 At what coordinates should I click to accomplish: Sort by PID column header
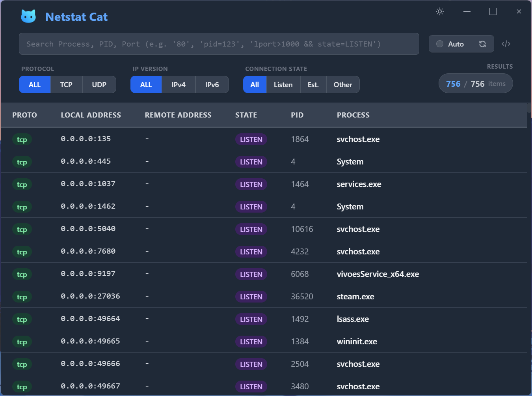point(297,115)
